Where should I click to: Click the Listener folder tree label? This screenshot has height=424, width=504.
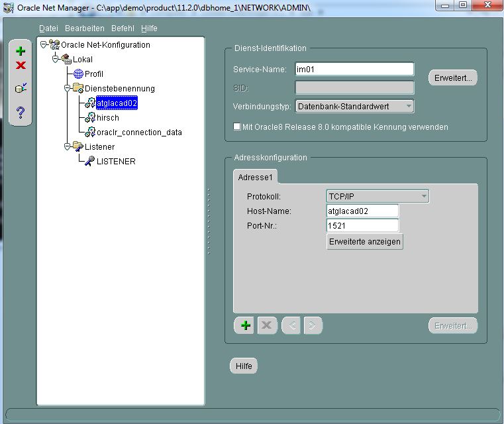[99, 147]
